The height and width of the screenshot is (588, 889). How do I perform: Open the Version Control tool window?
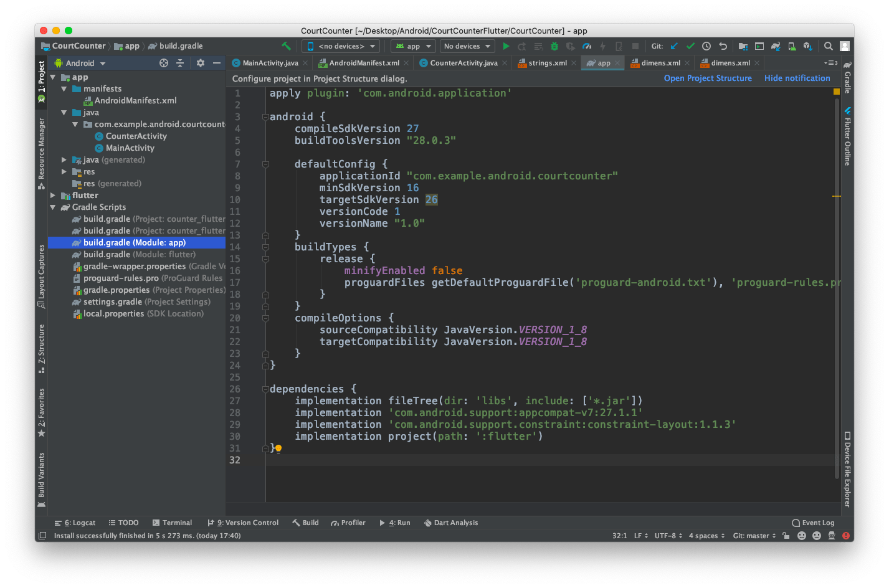pyautogui.click(x=243, y=523)
